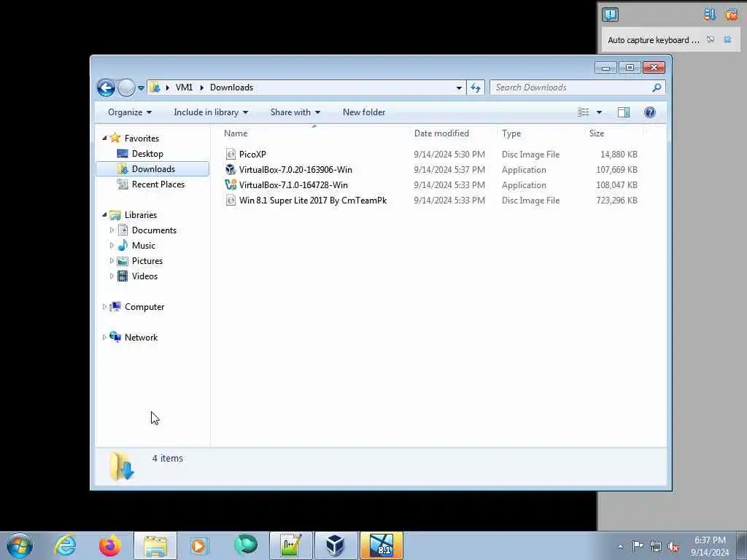Open the VirtualBox notification center icon

coord(610,15)
